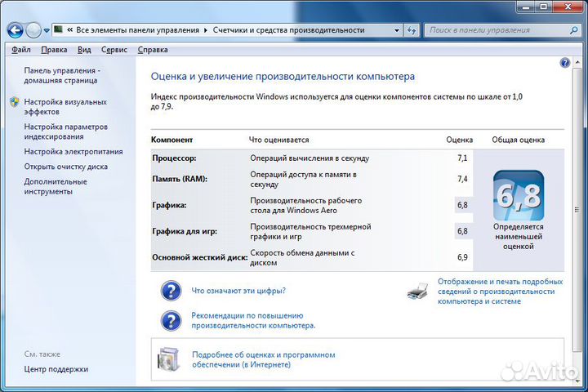Click the refresh button next to address bar
The width and height of the screenshot is (588, 392).
click(x=412, y=30)
